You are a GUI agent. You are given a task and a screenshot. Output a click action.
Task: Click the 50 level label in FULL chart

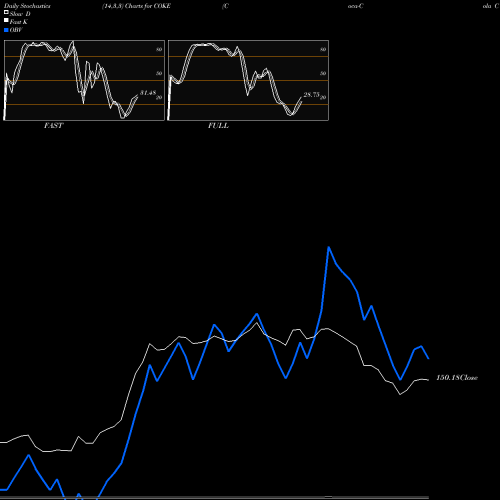[323, 73]
